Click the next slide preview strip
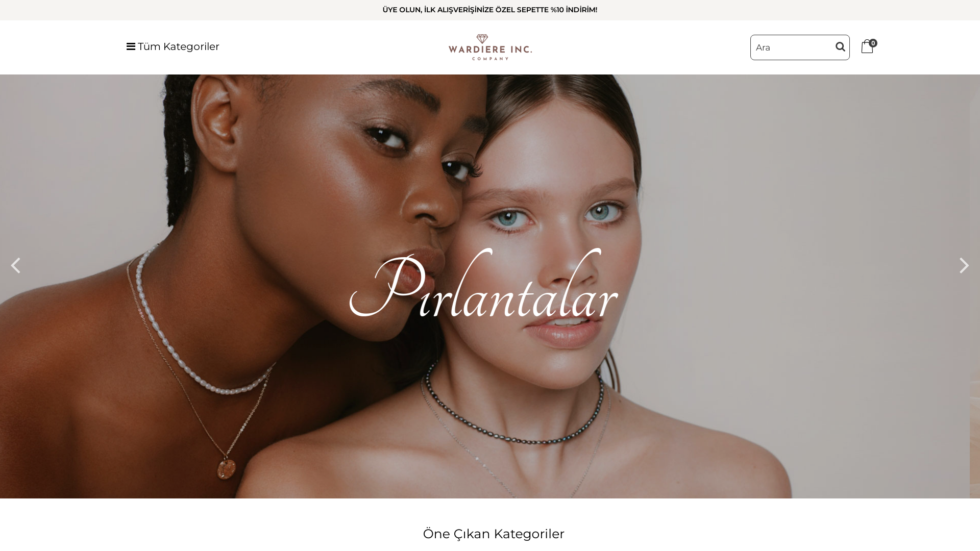 (975, 286)
